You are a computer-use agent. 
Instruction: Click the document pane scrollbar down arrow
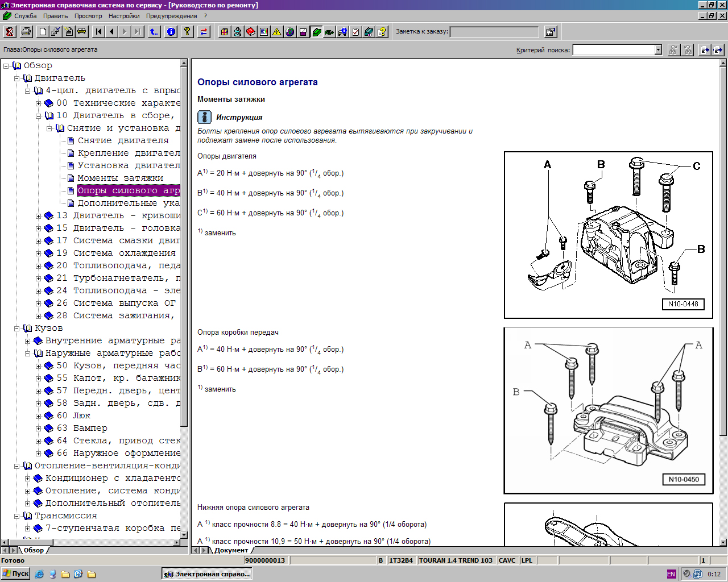click(x=723, y=542)
